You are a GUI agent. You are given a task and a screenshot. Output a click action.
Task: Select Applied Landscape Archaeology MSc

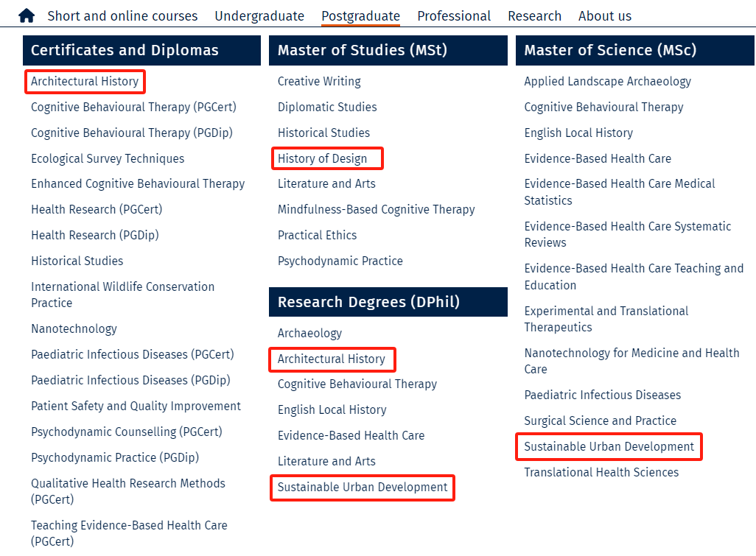tap(607, 82)
